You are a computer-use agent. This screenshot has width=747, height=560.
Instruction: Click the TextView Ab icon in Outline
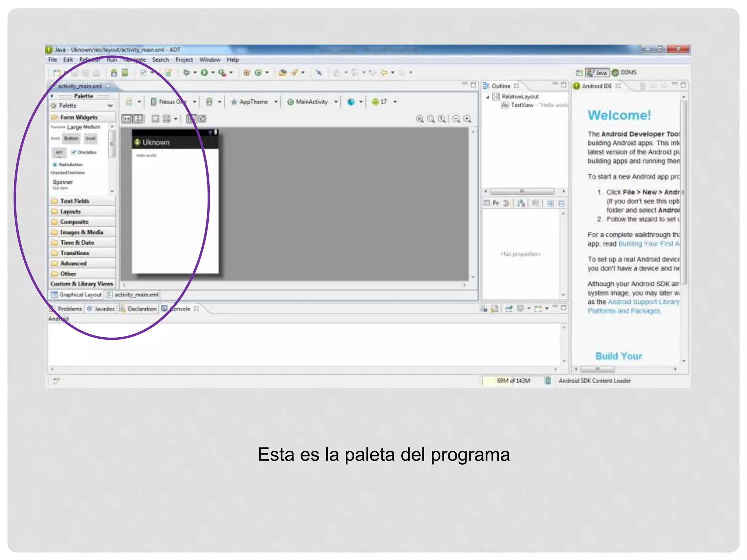[505, 105]
